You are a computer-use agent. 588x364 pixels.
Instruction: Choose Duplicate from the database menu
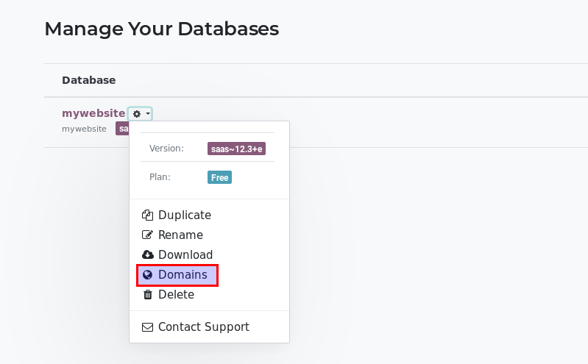tap(185, 215)
